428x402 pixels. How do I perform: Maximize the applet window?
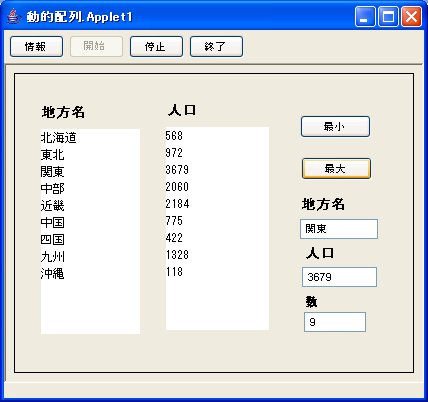(x=388, y=16)
